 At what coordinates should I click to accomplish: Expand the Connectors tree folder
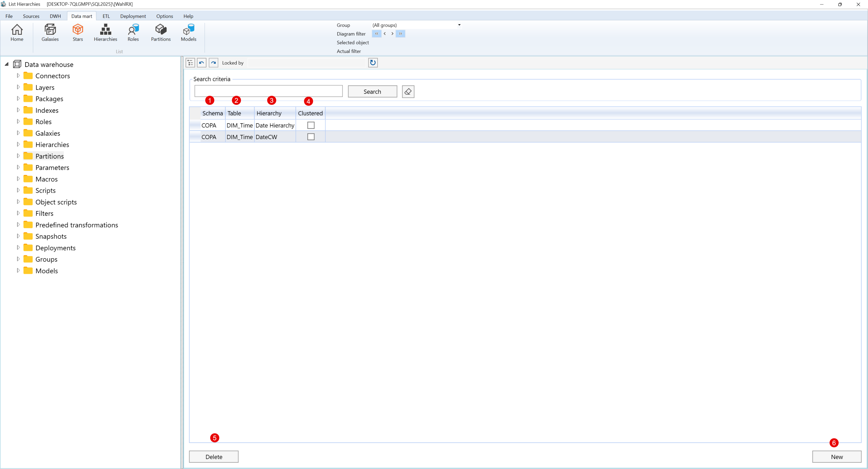(18, 76)
